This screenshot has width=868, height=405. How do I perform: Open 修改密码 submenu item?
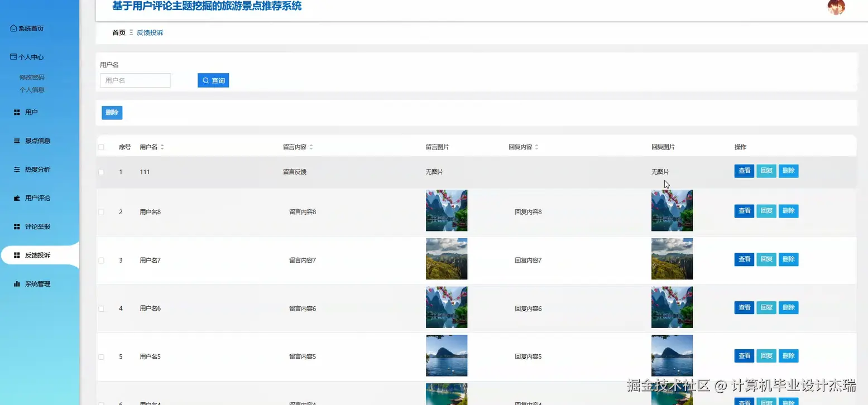coord(32,78)
